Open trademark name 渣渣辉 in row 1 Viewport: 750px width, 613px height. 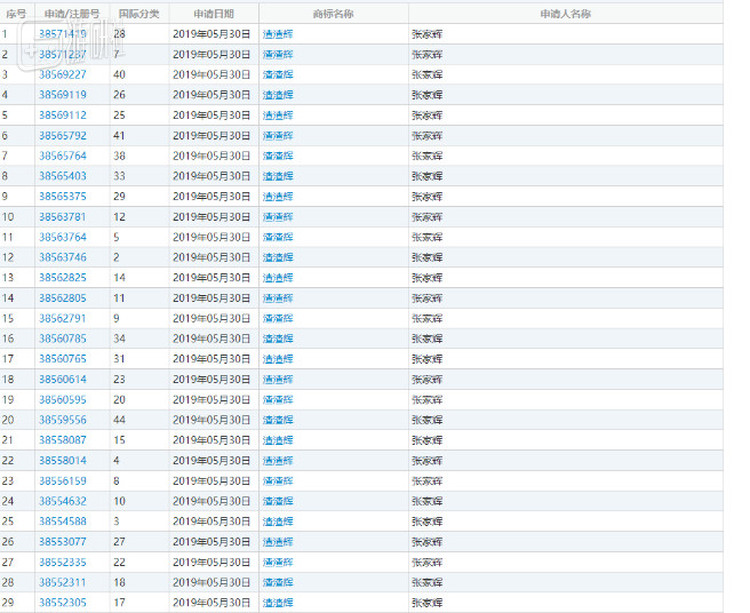tap(278, 34)
